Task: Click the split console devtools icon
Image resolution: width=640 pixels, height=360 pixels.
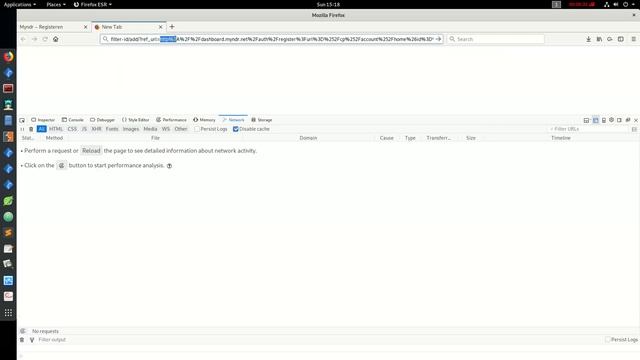Action: pos(596,120)
